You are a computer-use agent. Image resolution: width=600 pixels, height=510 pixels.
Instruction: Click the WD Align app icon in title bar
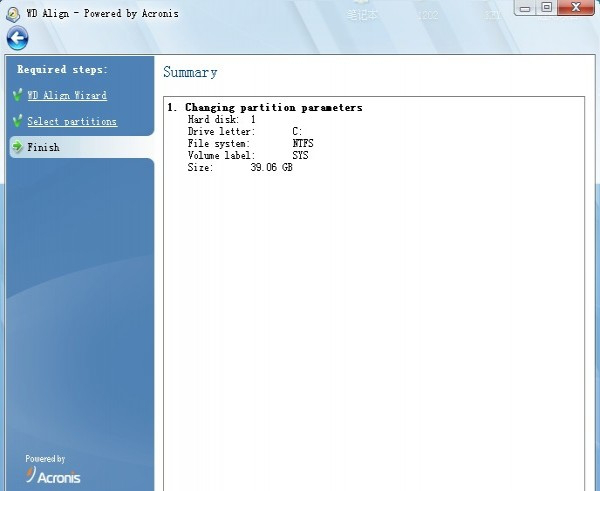pyautogui.click(x=13, y=14)
